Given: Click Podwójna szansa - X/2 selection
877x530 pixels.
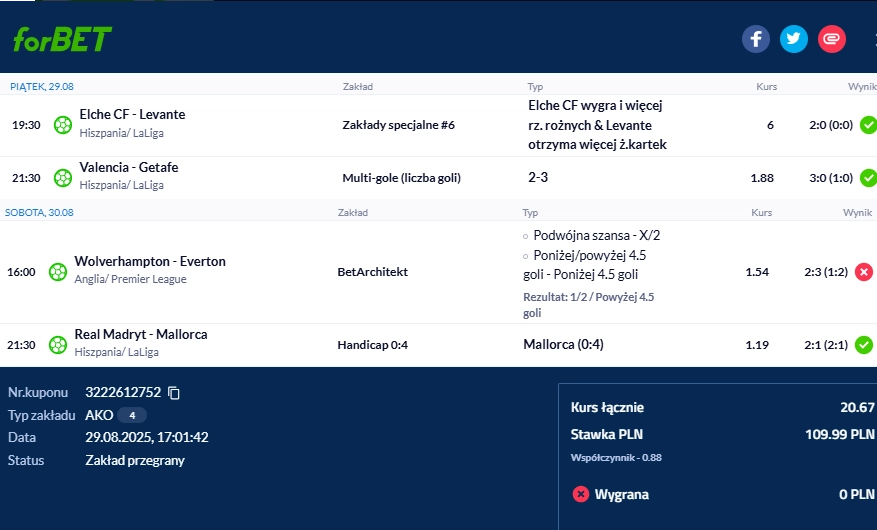Looking at the screenshot, I should [x=596, y=235].
